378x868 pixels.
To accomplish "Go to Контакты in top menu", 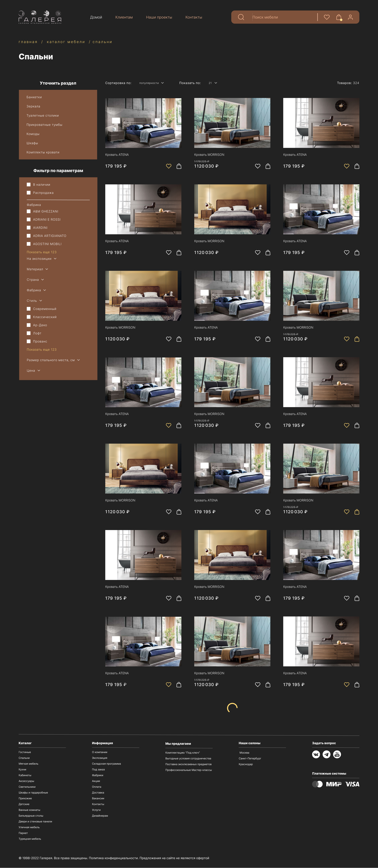I will (x=193, y=17).
